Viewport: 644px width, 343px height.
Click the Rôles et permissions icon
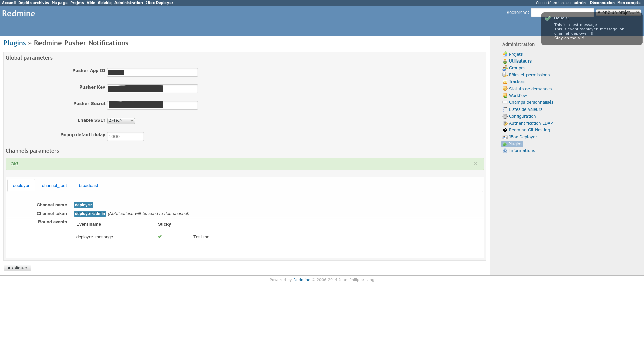[505, 75]
